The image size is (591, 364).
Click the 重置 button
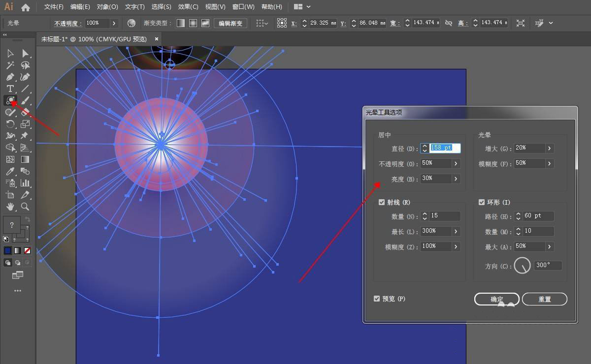pyautogui.click(x=545, y=299)
